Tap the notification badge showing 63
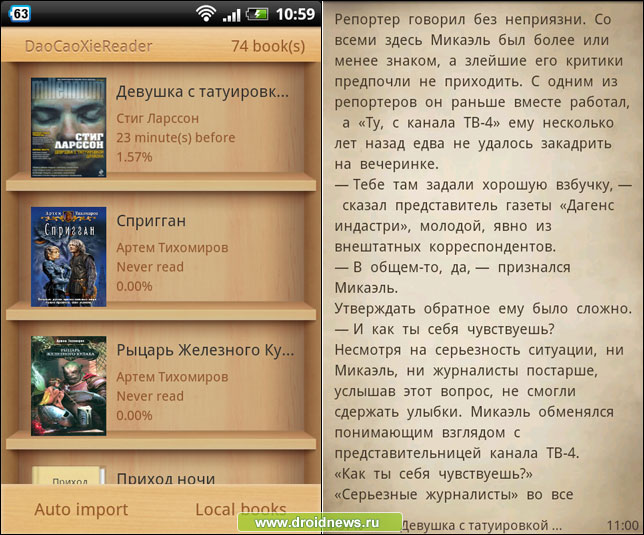 click(18, 14)
